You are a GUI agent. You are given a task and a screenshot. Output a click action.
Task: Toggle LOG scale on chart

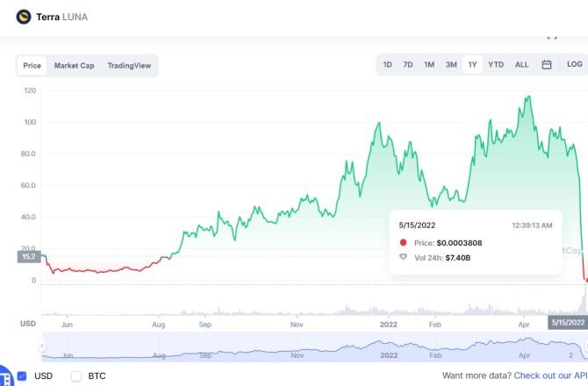click(575, 64)
